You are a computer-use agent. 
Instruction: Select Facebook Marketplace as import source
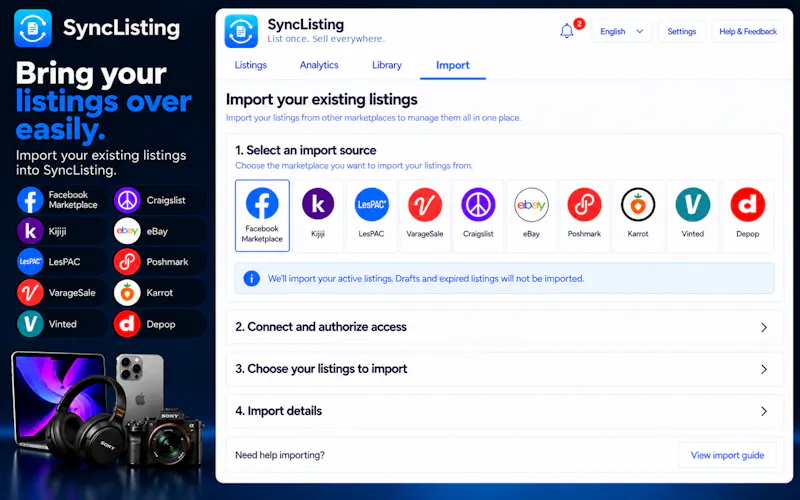[x=262, y=215]
